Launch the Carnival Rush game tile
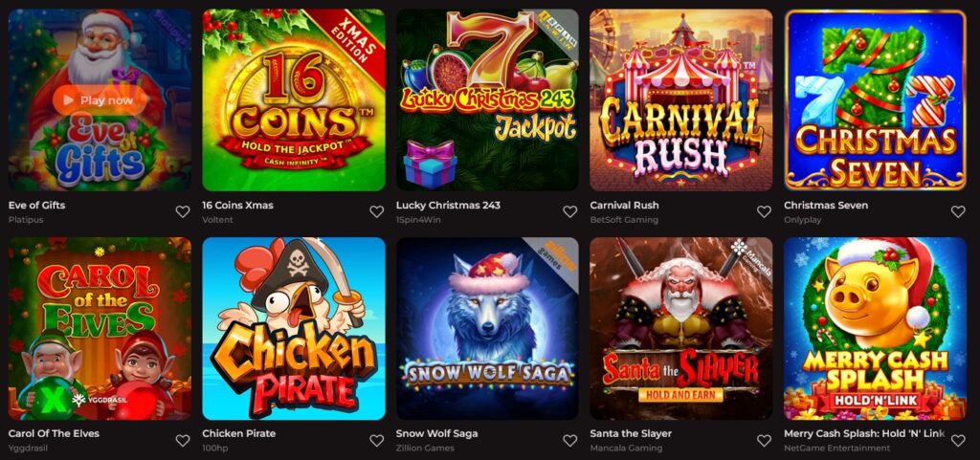This screenshot has width=980, height=460. 681,99
